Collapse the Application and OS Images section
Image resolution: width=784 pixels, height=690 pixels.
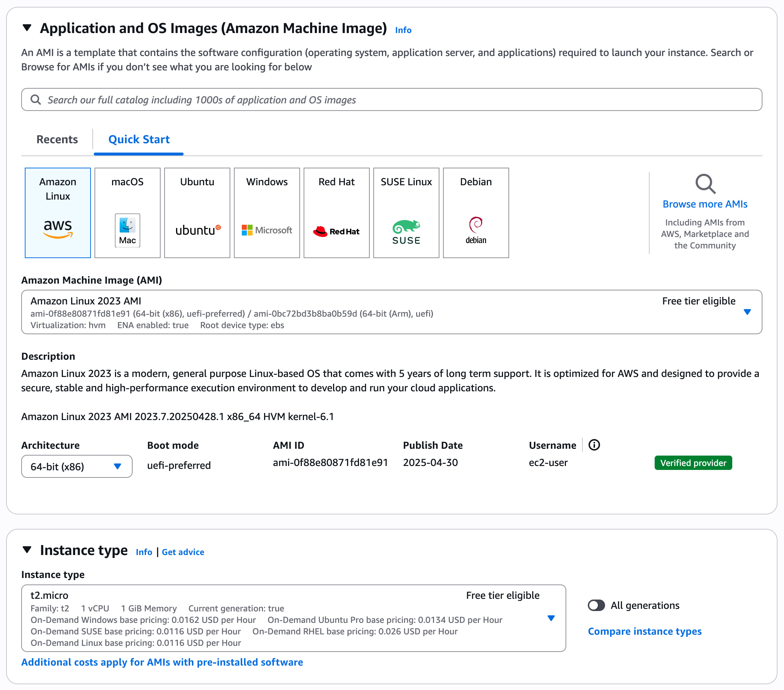point(27,28)
